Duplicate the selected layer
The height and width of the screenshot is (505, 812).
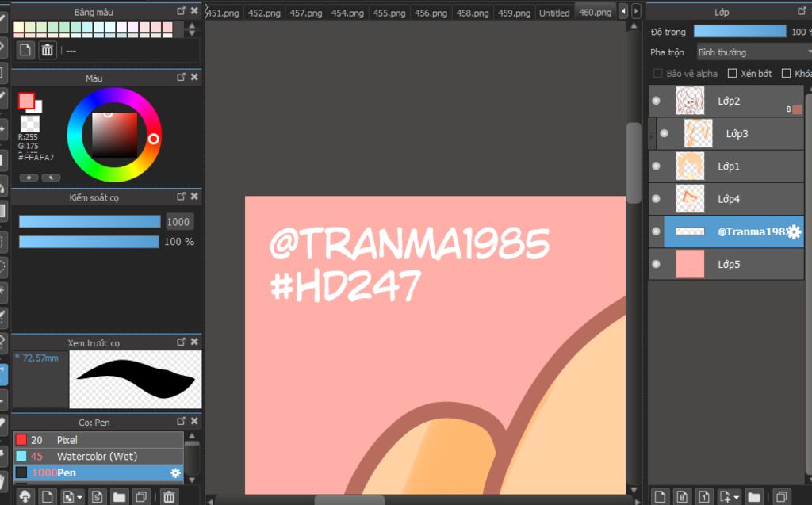pyautogui.click(x=781, y=497)
